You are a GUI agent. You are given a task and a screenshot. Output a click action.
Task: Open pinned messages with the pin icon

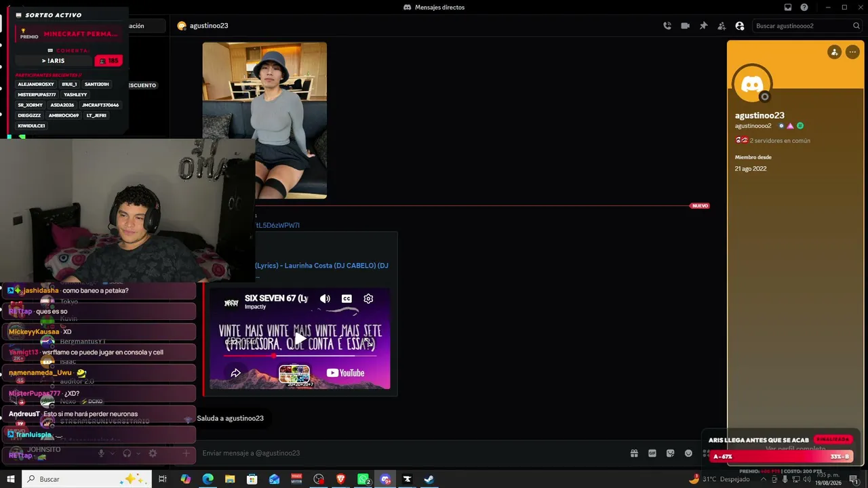tap(703, 26)
